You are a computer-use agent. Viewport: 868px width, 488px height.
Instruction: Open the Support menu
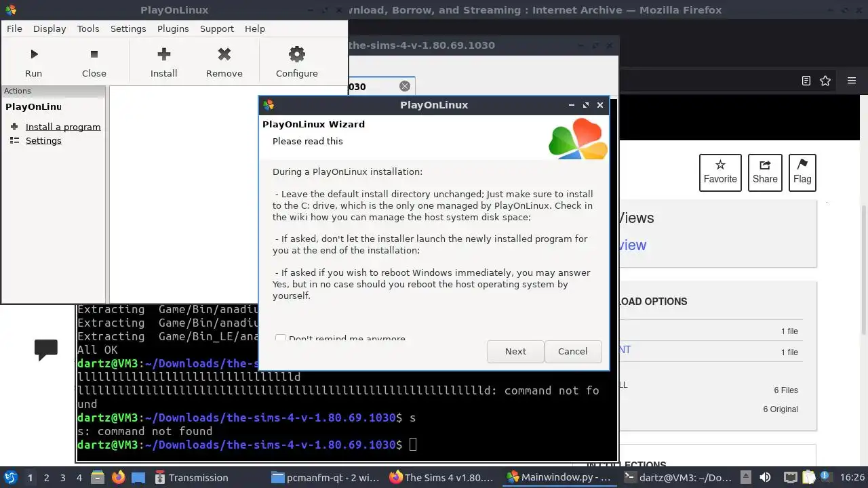tap(217, 28)
